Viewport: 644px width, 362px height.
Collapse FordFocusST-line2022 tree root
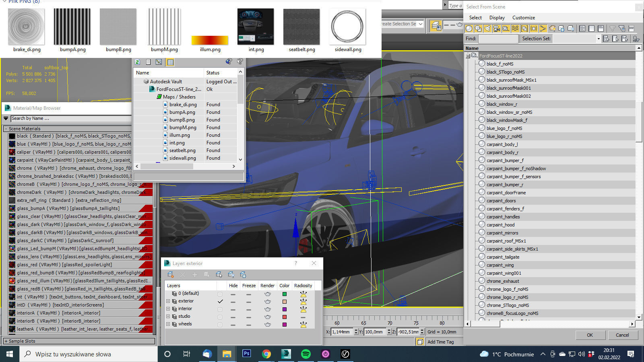click(x=468, y=56)
